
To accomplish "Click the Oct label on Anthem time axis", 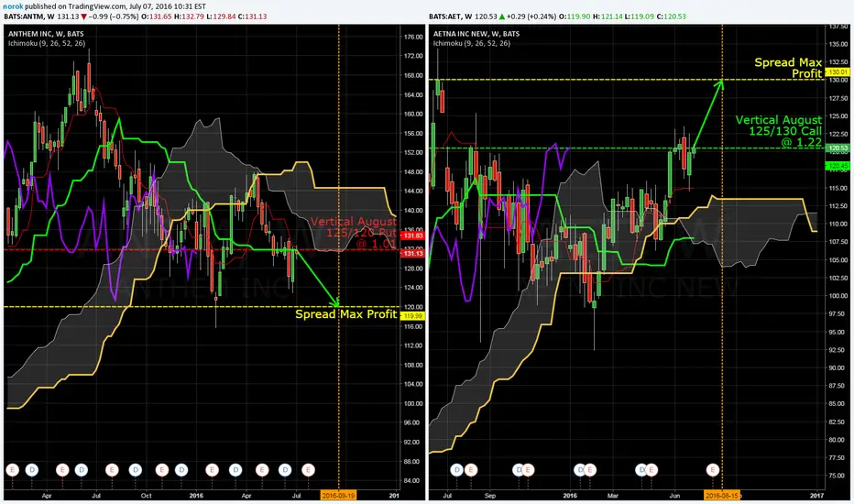I will pos(146,495).
